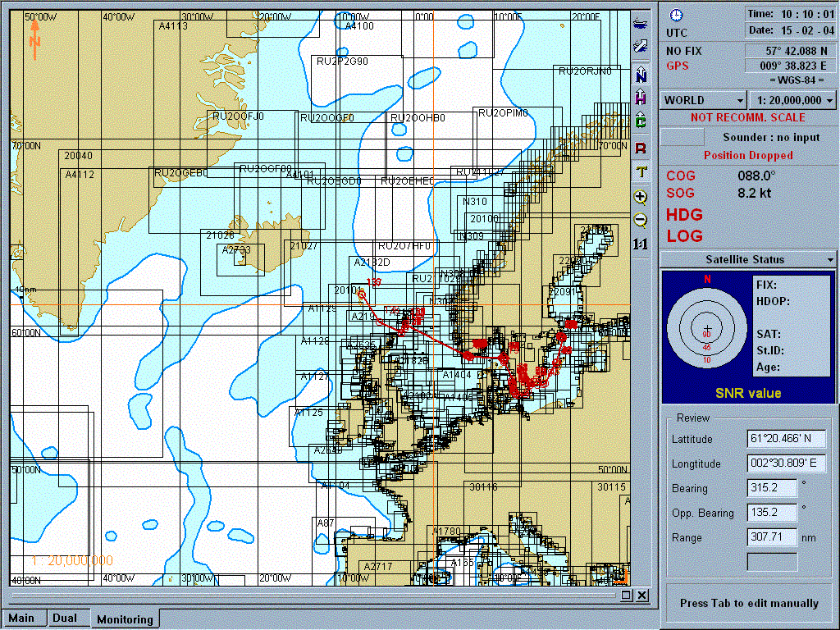Select North Up orientation icon

(641, 75)
